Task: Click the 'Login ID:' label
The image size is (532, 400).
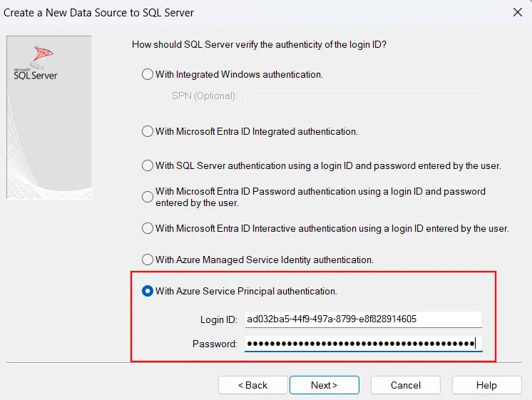Action: [x=218, y=319]
